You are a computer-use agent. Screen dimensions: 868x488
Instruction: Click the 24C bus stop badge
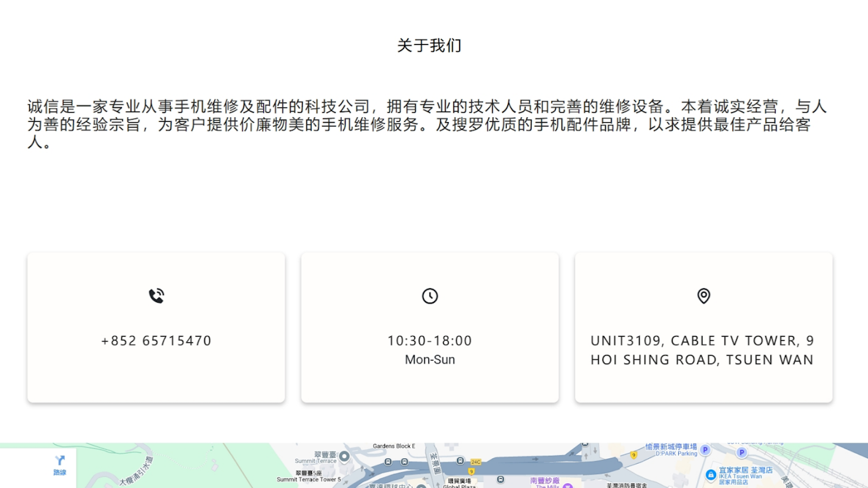tap(476, 462)
